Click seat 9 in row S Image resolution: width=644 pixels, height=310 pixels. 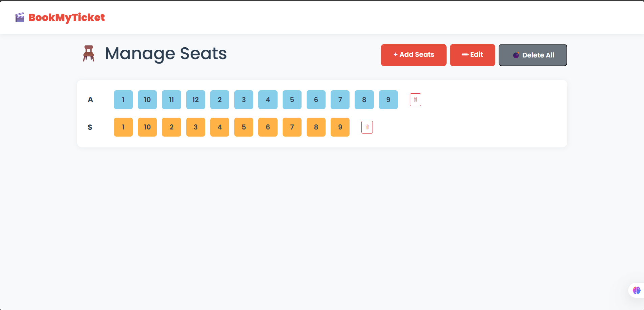pos(340,127)
